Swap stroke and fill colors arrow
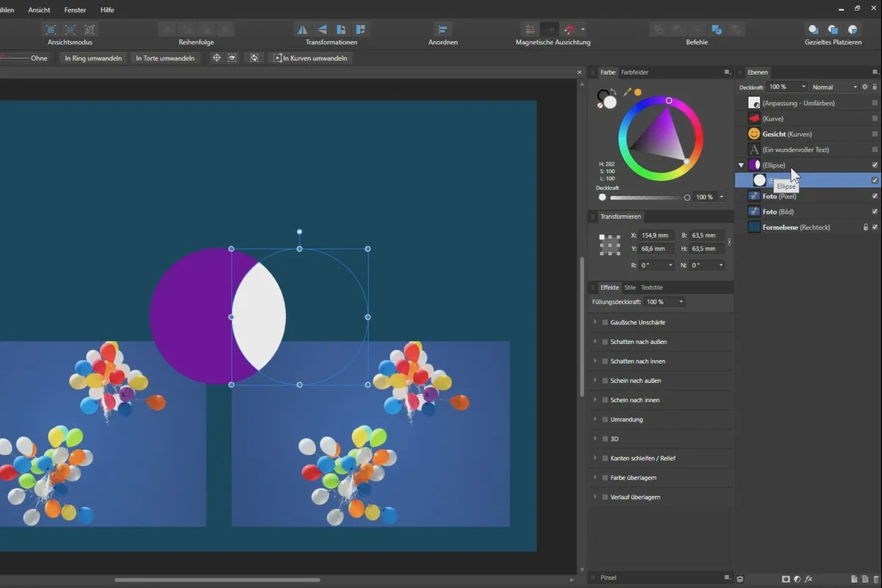 (613, 93)
